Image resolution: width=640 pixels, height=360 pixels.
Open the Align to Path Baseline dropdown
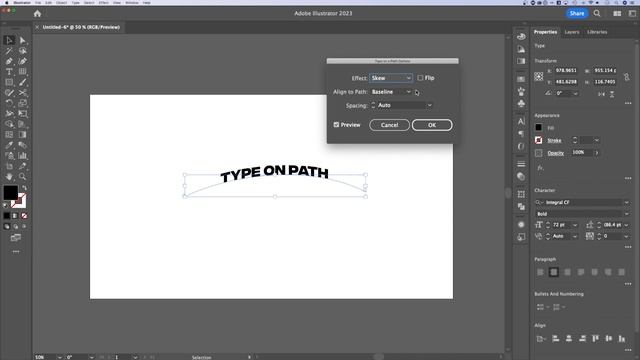391,92
